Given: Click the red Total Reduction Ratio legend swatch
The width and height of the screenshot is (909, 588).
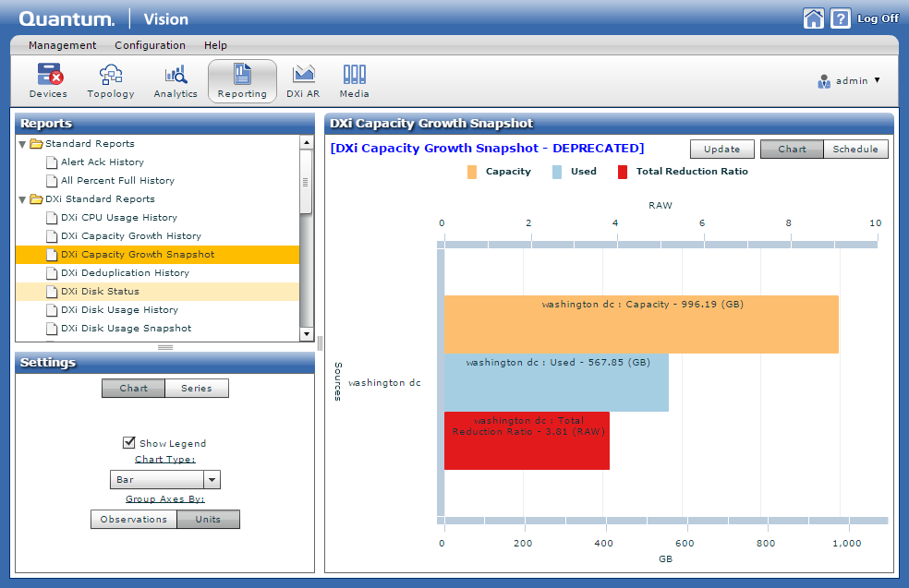Looking at the screenshot, I should [x=623, y=172].
